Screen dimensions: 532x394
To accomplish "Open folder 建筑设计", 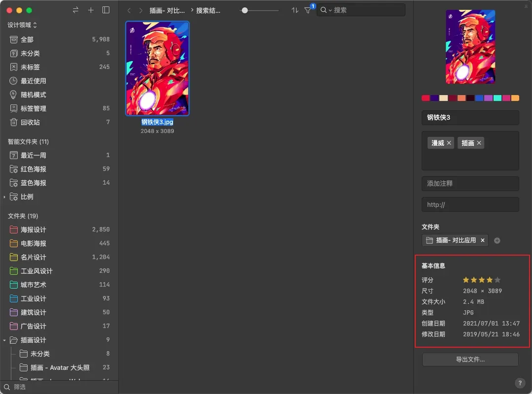I will [59, 312].
